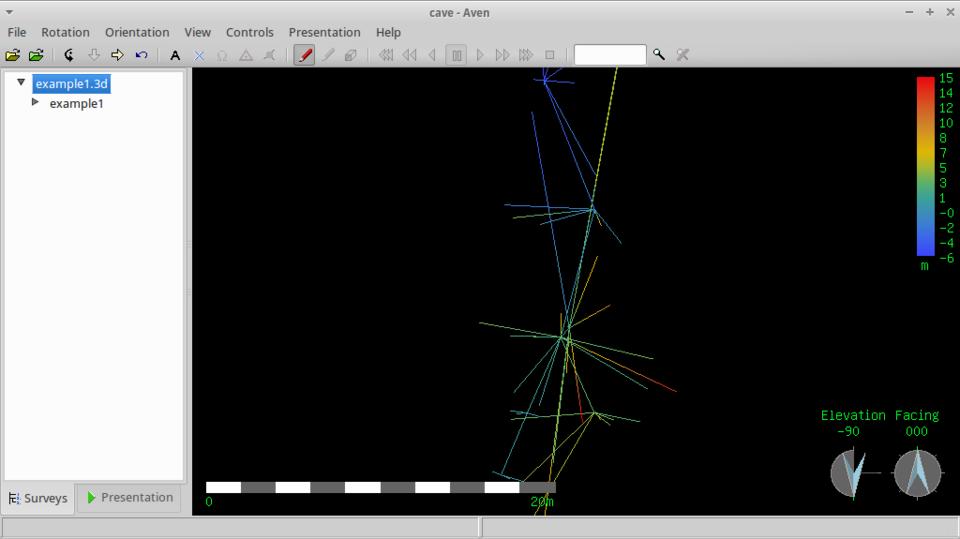Reset view with the blue undo arrow

tap(141, 55)
